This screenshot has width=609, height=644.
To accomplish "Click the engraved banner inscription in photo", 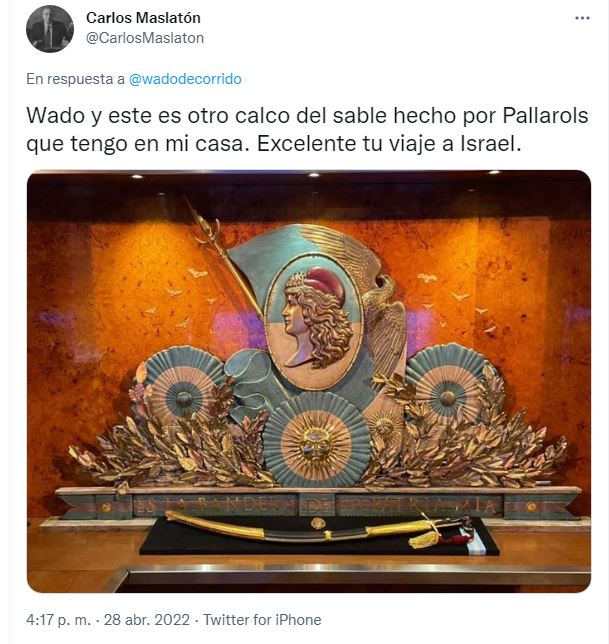I will (318, 505).
